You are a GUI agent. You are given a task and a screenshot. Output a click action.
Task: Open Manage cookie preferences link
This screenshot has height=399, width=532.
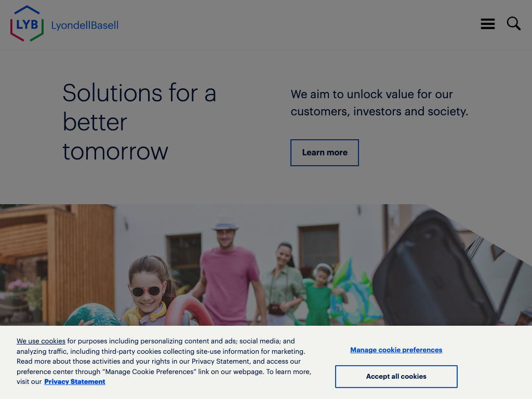[x=396, y=350]
